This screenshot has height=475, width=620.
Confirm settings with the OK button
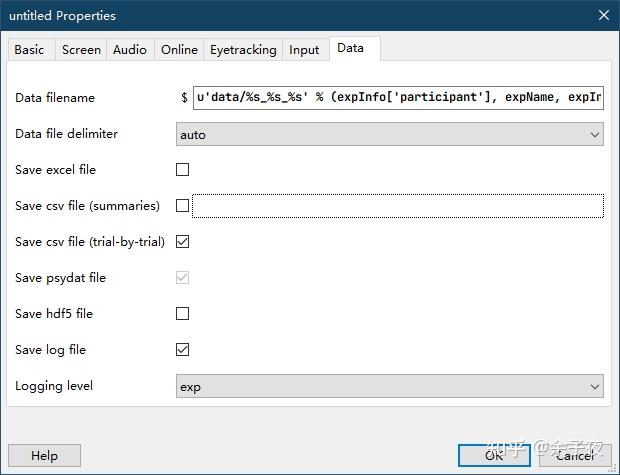coord(494,455)
